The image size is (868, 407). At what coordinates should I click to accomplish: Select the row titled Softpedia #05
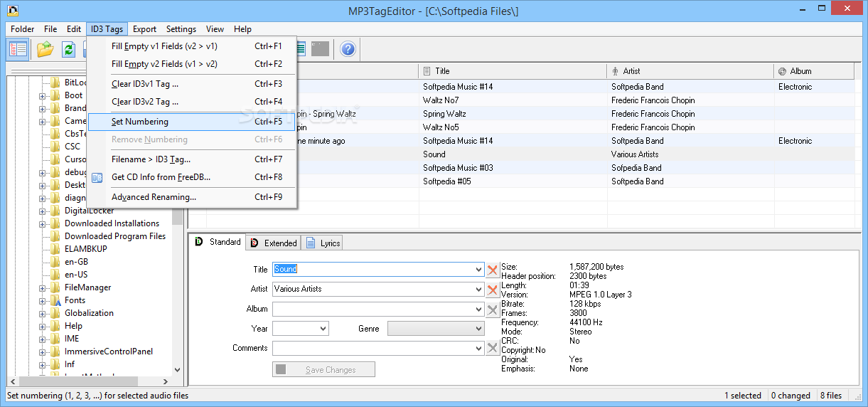tap(521, 181)
